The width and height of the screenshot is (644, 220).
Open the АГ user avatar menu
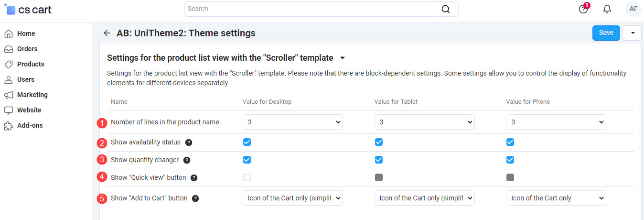point(633,9)
